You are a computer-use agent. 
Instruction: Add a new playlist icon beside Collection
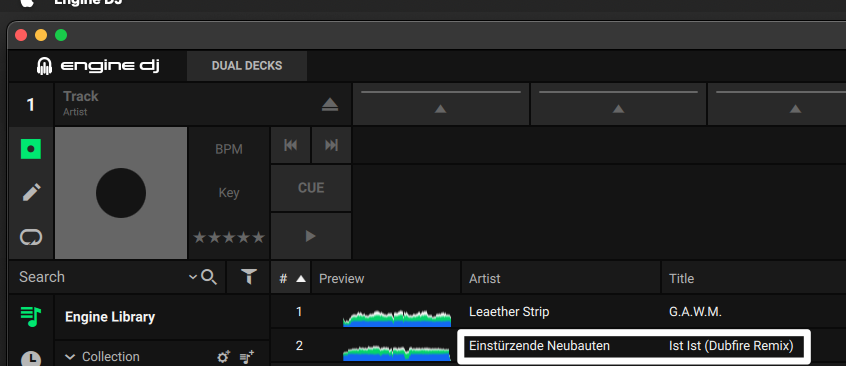coord(247,357)
